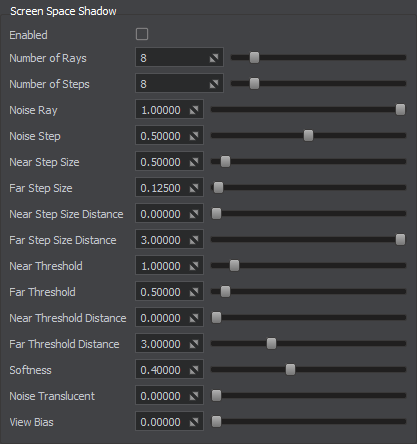Click the Softness slider handle

coord(290,369)
